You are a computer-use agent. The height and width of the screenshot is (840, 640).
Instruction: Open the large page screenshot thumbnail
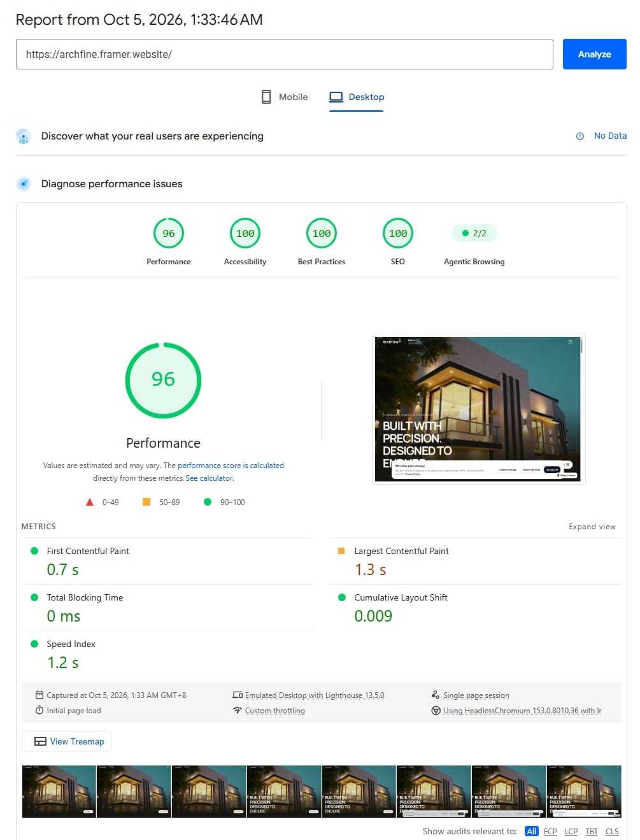pos(478,409)
